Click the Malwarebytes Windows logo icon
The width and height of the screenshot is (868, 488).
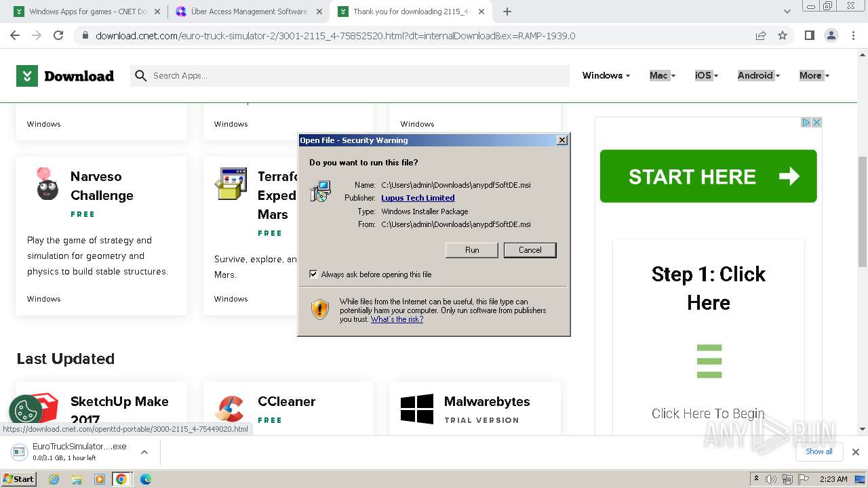(417, 409)
